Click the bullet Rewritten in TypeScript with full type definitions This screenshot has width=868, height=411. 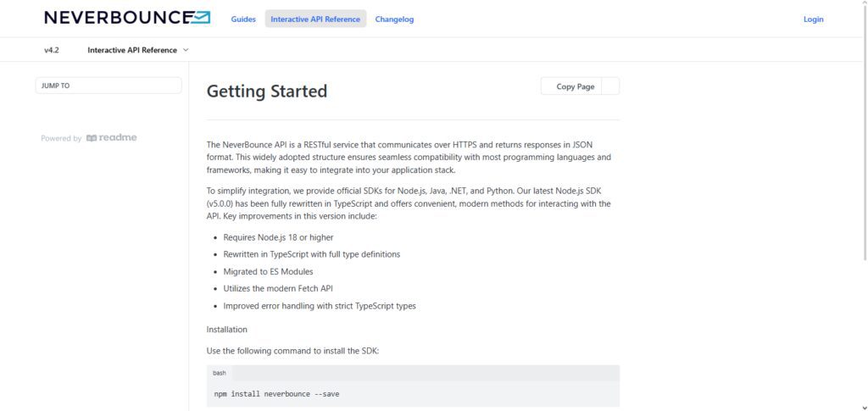pyautogui.click(x=312, y=254)
